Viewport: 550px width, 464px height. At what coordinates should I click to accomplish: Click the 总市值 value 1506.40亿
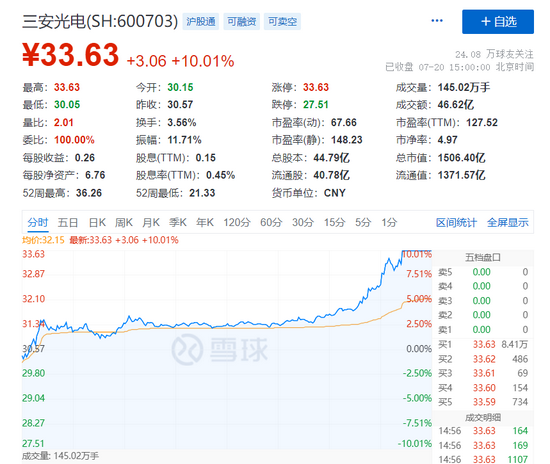click(462, 158)
